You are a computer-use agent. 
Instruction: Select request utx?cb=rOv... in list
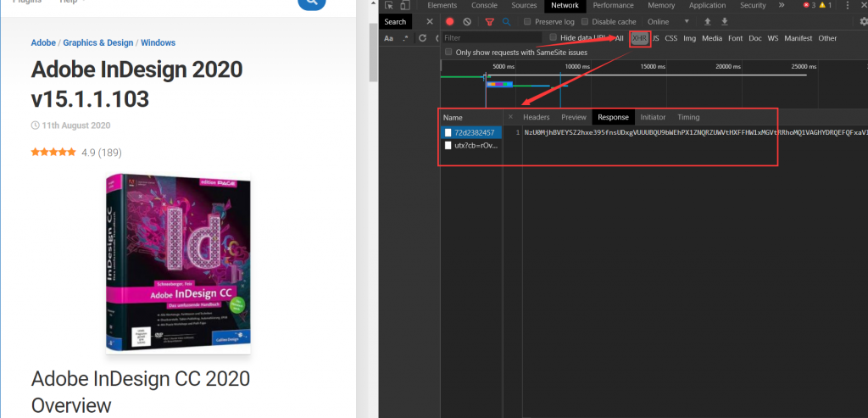tap(471, 146)
